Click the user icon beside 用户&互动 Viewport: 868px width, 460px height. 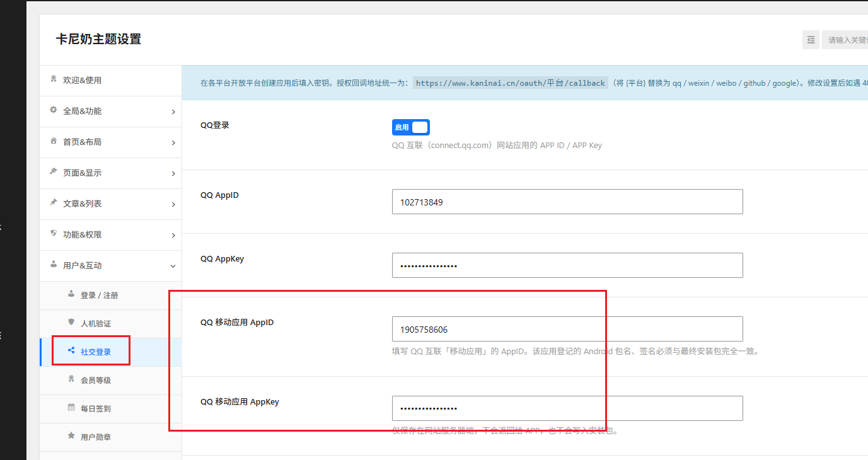pos(54,265)
